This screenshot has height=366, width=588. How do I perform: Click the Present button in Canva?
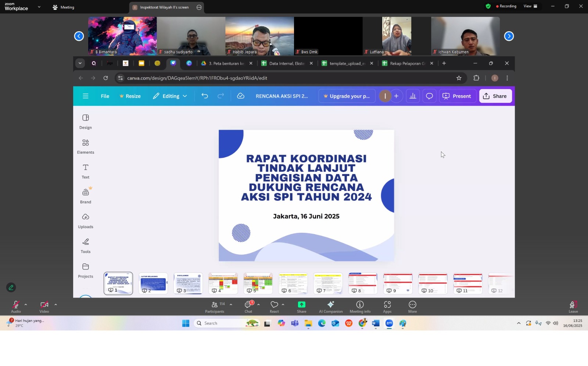457,96
